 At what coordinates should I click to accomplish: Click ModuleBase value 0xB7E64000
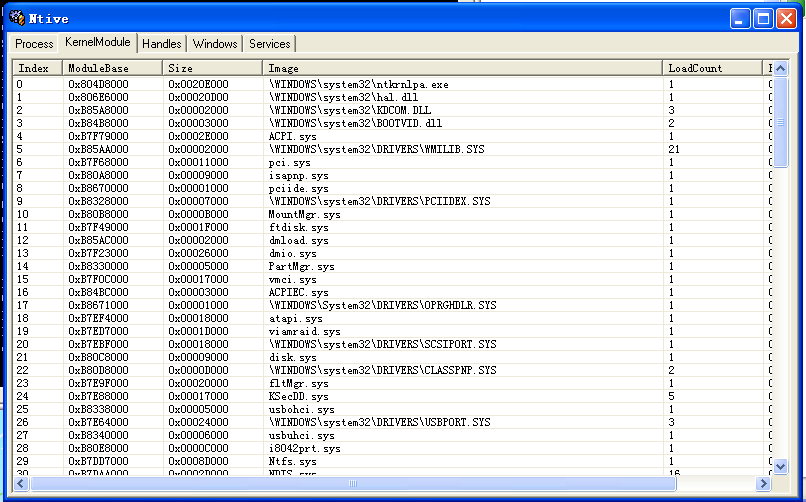tap(98, 422)
